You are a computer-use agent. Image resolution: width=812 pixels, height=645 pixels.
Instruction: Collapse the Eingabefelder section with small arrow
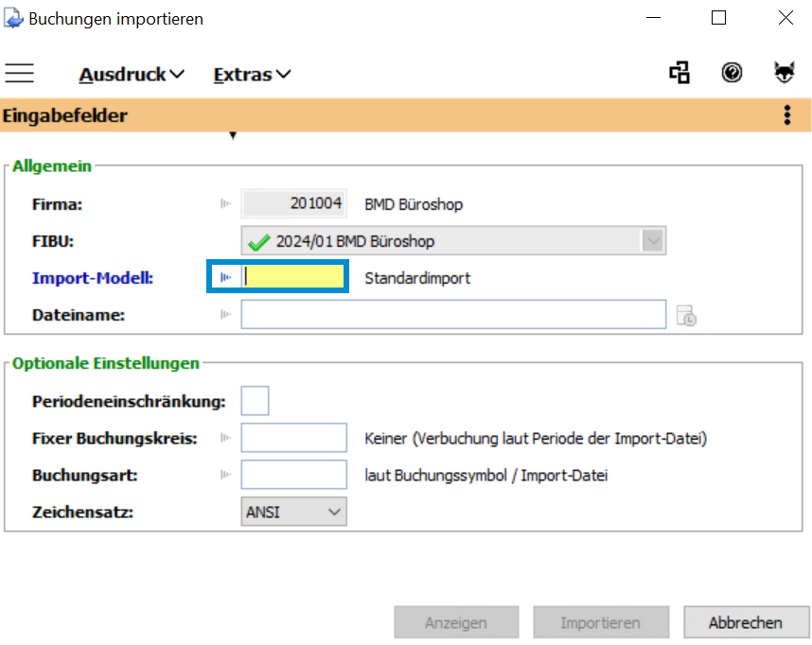[x=233, y=136]
